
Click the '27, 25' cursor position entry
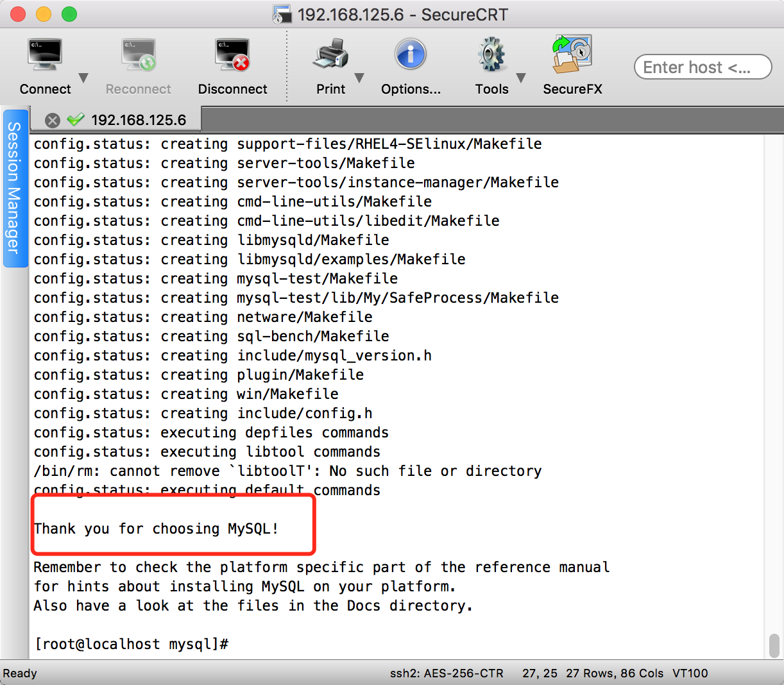point(540,673)
